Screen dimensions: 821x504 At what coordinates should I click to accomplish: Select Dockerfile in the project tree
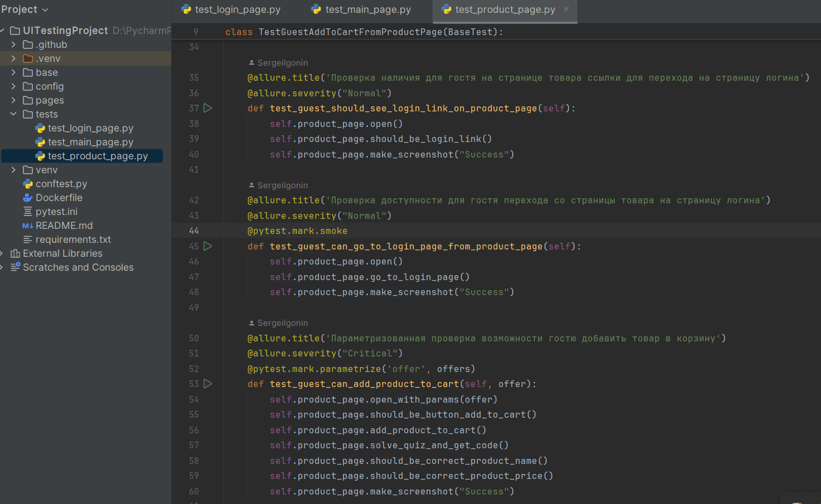coord(59,198)
